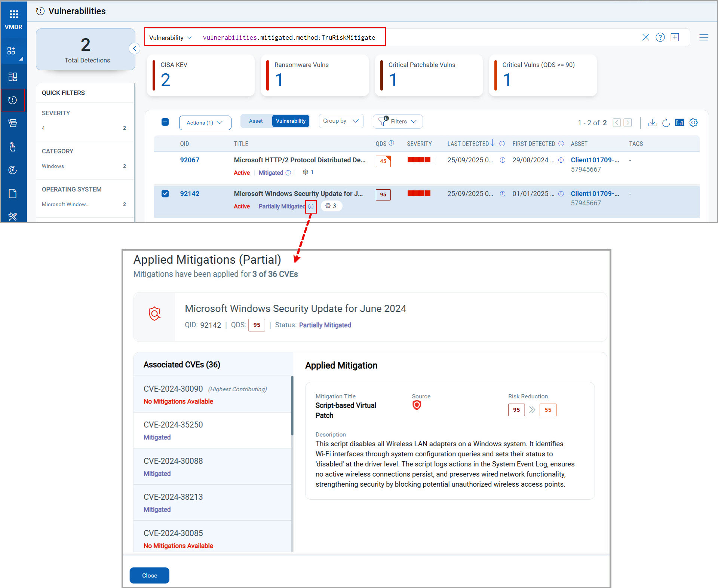This screenshot has width=718, height=588.
Task: Click the search query input field
Action: [289, 37]
